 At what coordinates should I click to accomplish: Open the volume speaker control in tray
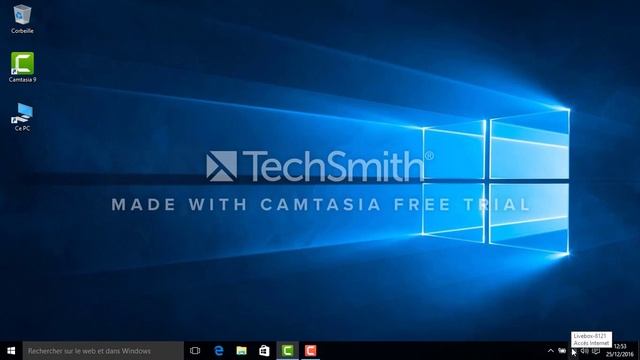[x=584, y=351]
